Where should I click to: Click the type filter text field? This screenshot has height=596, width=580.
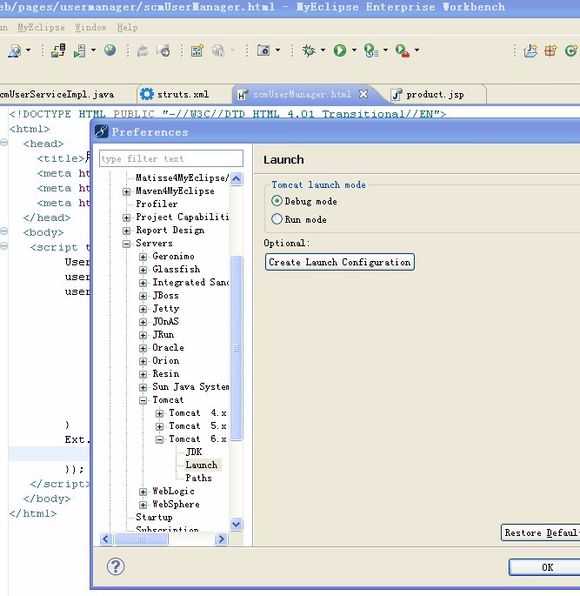click(171, 159)
